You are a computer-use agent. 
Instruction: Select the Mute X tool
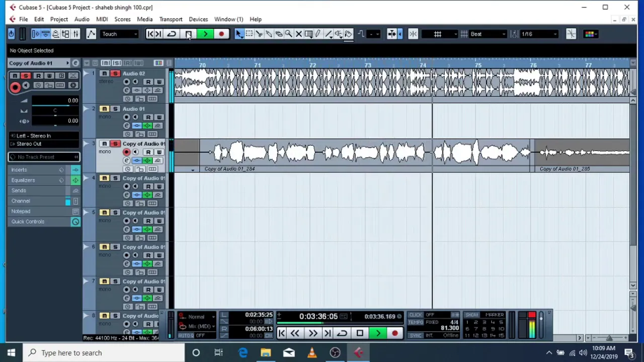[298, 34]
